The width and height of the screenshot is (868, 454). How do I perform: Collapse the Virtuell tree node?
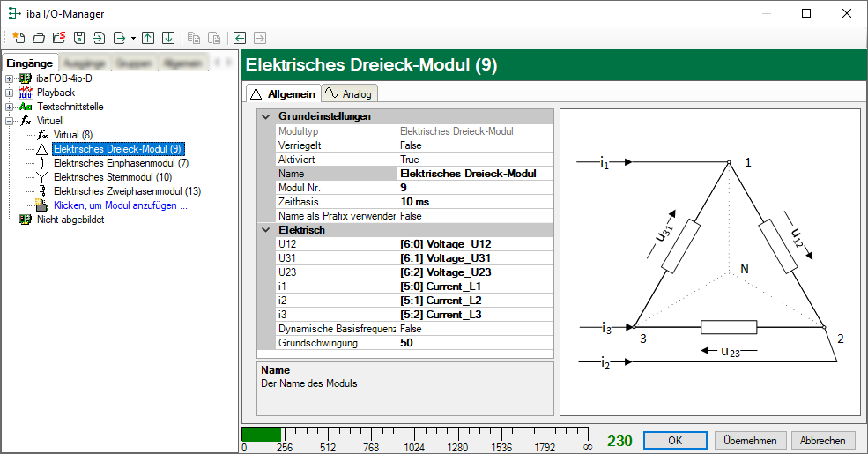10,120
